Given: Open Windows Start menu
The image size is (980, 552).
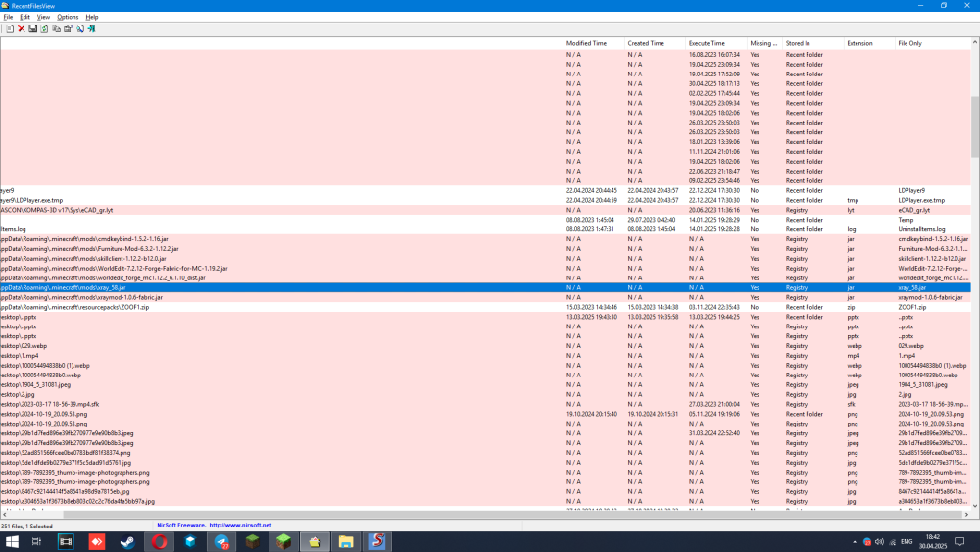Looking at the screenshot, I should 12,542.
